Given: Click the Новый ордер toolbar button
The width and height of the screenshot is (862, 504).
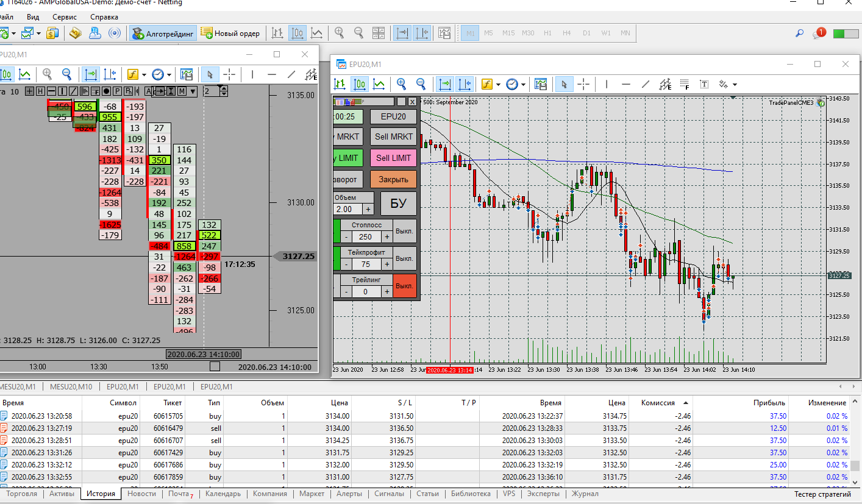Looking at the screenshot, I should (x=230, y=33).
